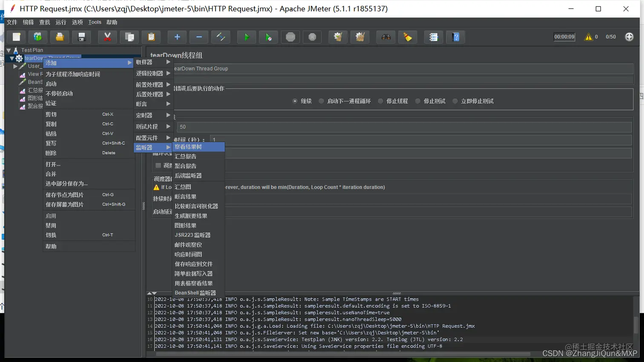
Task: Open the 运行 menu
Action: (x=61, y=22)
